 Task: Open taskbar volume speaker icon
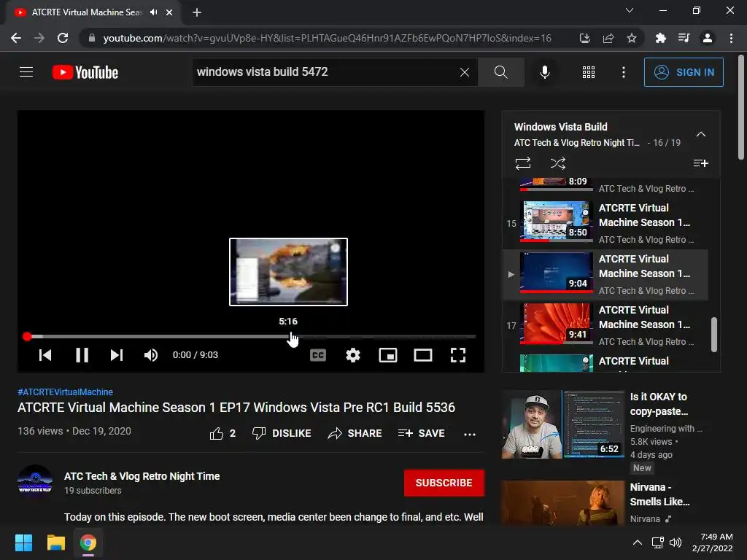675,542
